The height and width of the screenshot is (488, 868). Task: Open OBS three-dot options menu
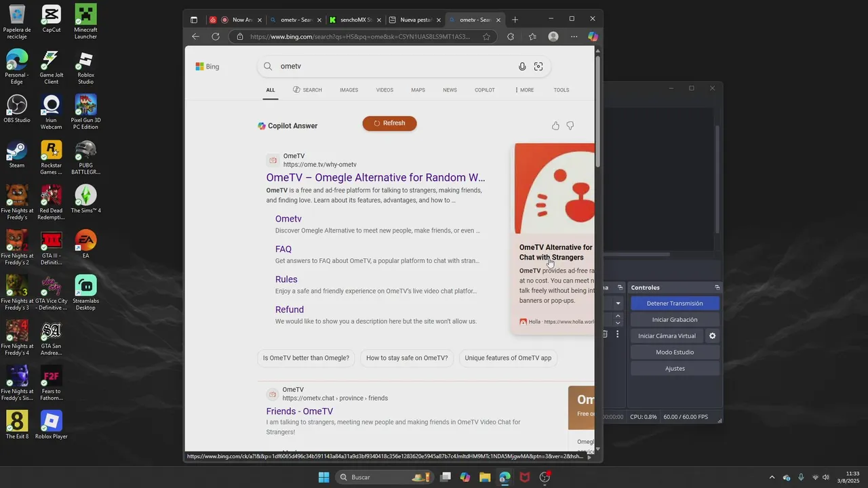617,334
